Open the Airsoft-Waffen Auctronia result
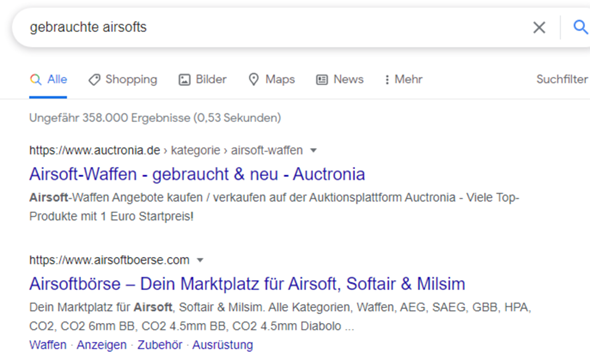This screenshot has height=361, width=590. tap(197, 174)
